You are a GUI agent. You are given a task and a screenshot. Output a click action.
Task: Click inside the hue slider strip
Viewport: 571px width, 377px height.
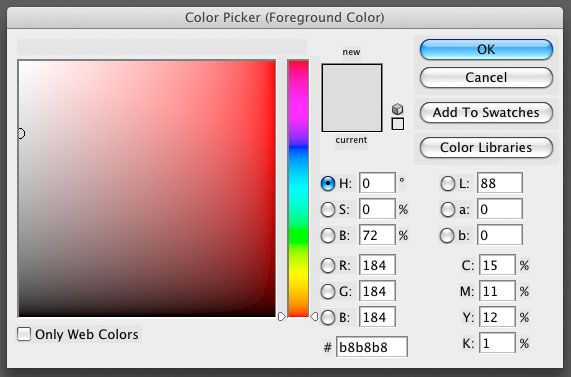click(x=299, y=188)
